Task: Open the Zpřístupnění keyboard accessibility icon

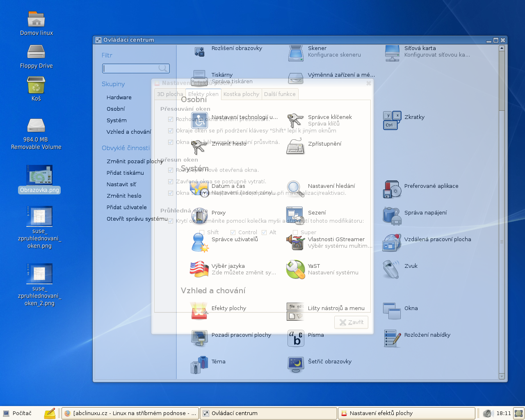Action: [296, 147]
